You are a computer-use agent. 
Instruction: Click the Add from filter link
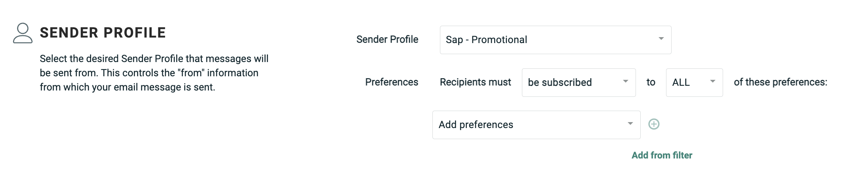point(662,155)
